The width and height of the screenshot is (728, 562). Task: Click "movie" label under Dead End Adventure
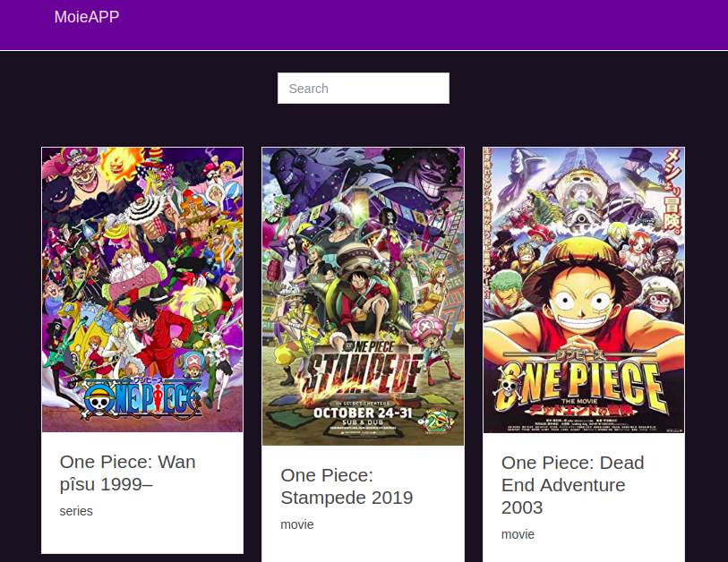(x=518, y=534)
